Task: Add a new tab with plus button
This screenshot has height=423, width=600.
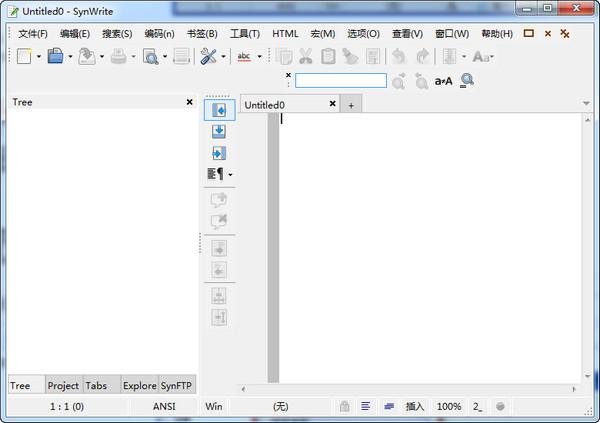Action: point(351,105)
